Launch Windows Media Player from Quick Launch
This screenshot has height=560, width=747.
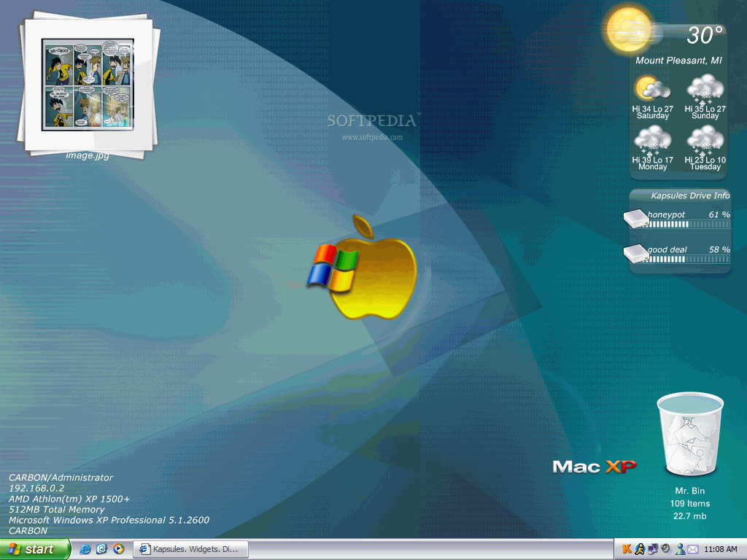(x=118, y=549)
